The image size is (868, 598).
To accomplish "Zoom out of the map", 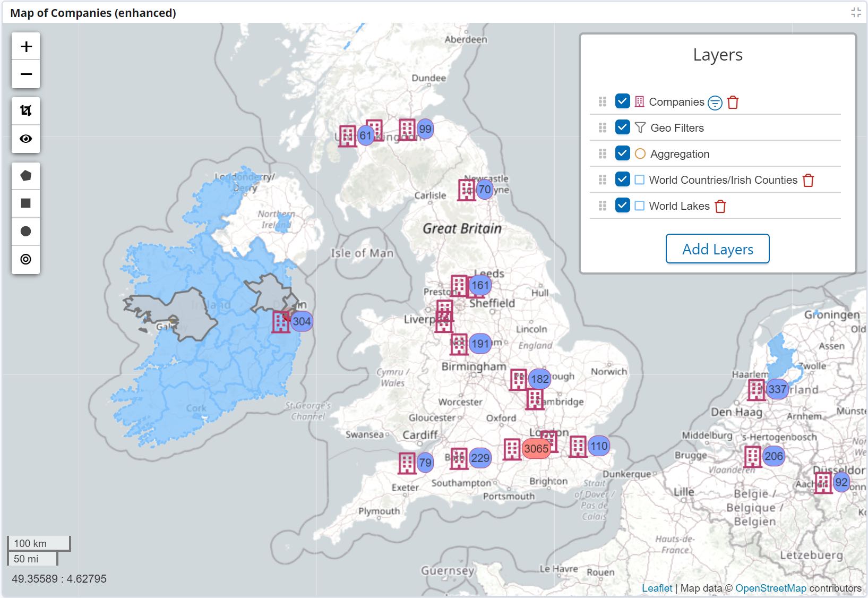I will coord(26,74).
